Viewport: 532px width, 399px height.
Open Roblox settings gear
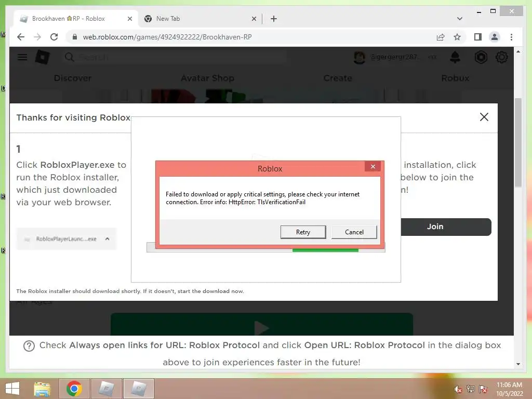click(x=501, y=57)
